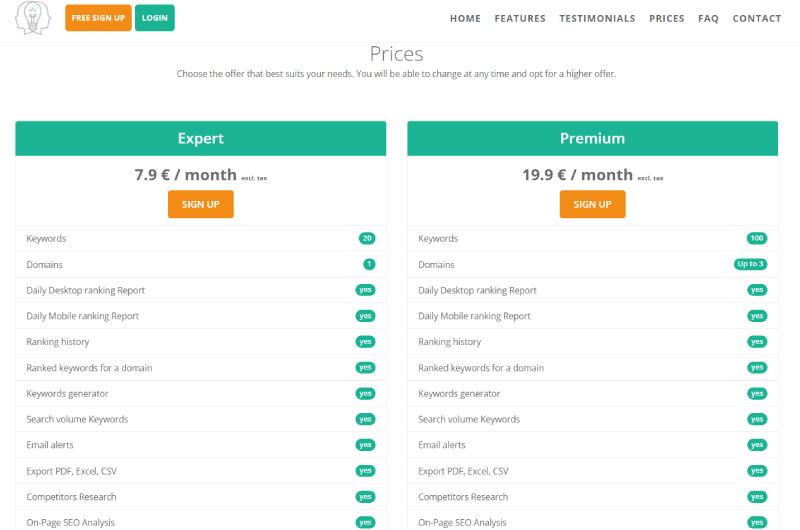Open FEATURES navigation item
Screen dimensions: 800x530
point(520,18)
